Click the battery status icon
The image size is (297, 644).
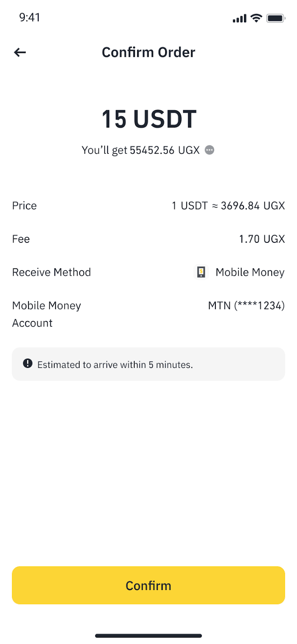tap(276, 18)
